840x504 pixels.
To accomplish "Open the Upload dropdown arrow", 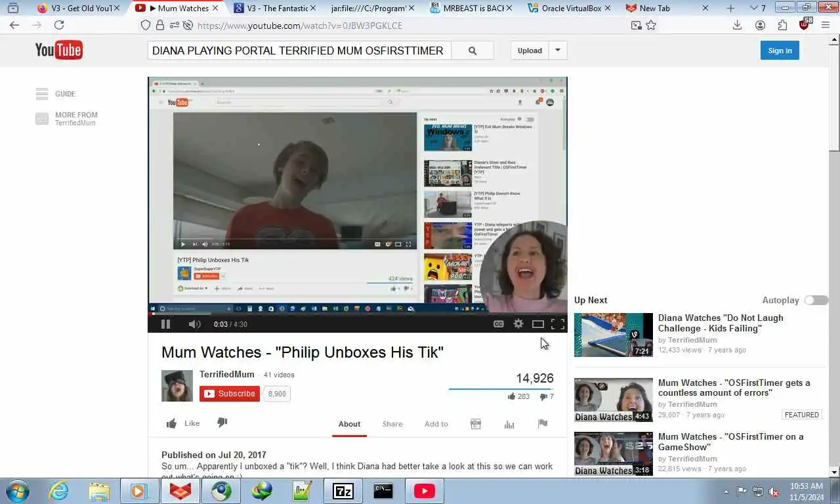I will (558, 51).
